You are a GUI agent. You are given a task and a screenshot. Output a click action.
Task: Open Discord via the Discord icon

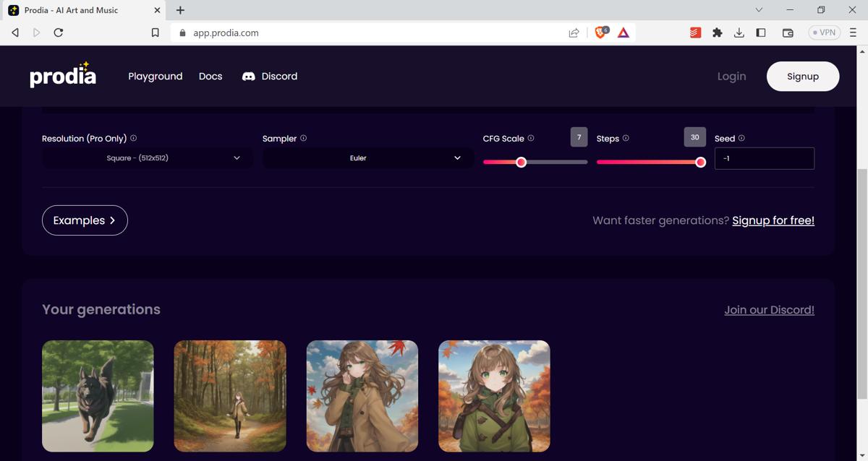(249, 76)
